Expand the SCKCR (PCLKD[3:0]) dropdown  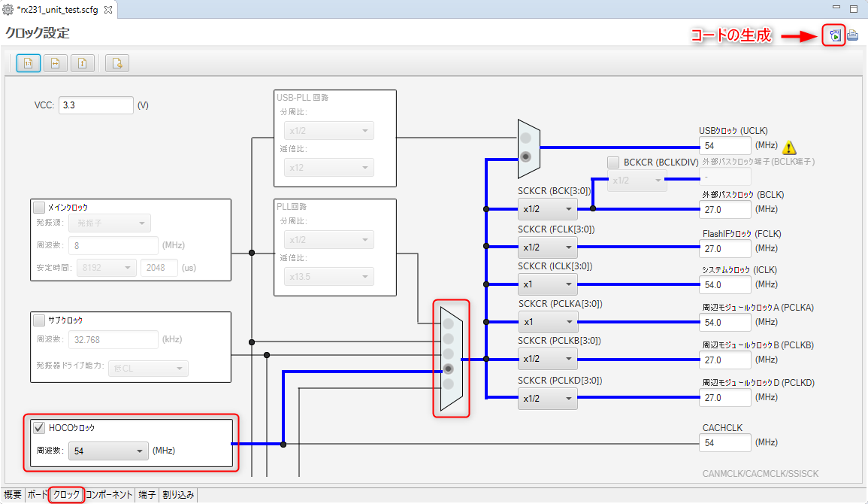click(548, 398)
